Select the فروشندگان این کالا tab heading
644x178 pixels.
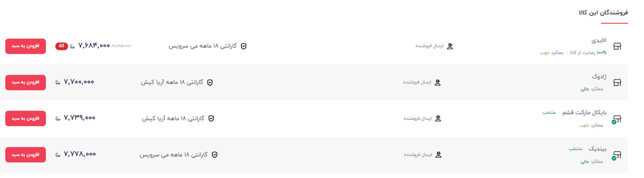pyautogui.click(x=603, y=13)
